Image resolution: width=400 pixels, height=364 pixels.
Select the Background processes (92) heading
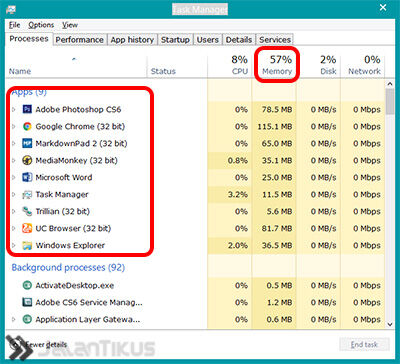68,268
